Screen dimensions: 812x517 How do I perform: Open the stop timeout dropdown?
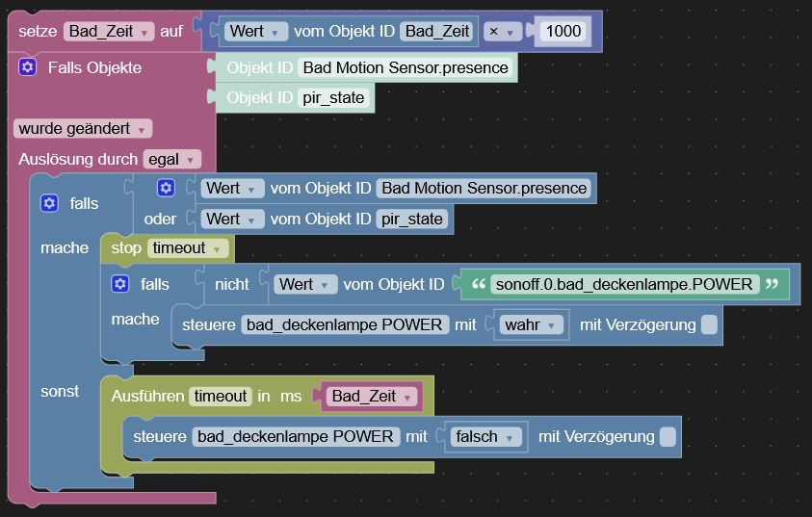[188, 247]
